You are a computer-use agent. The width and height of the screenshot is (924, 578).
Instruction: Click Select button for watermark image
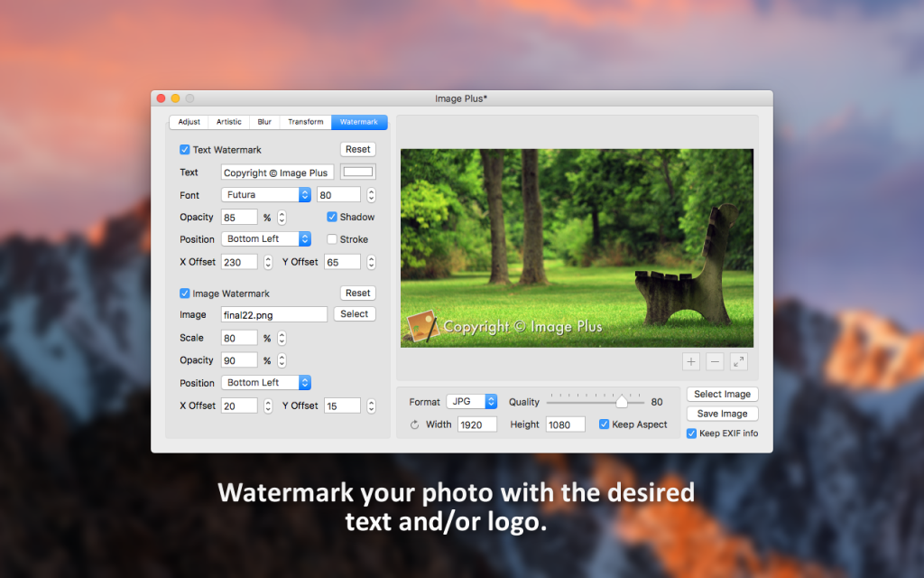coord(355,314)
